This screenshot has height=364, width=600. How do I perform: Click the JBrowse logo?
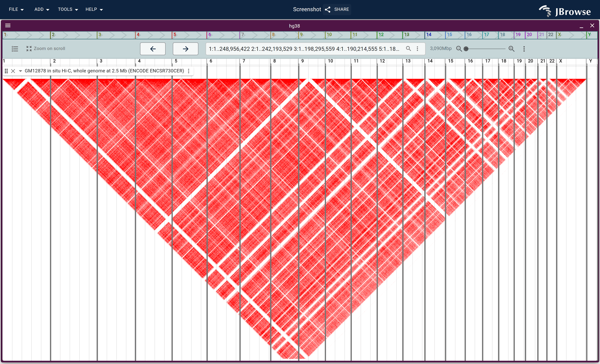pyautogui.click(x=565, y=11)
